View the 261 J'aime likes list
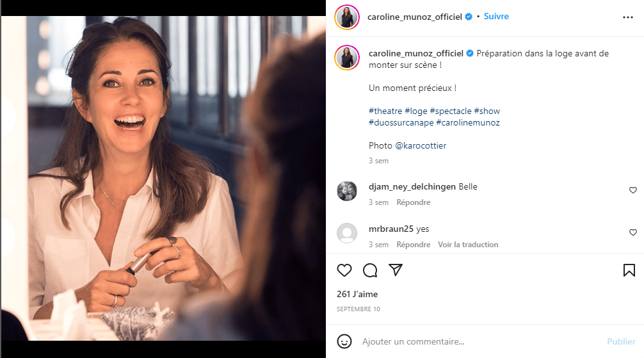 [x=357, y=295]
